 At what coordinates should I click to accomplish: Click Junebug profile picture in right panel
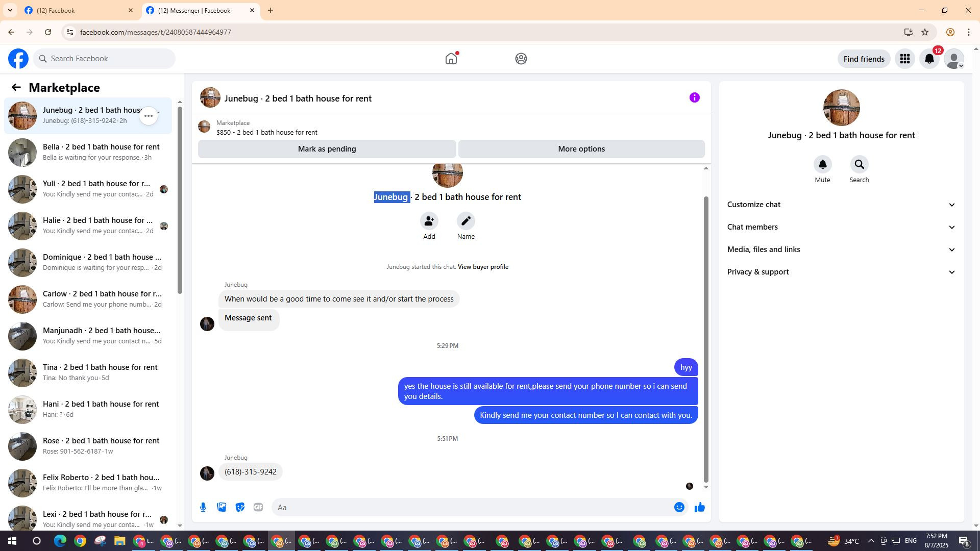(x=842, y=108)
